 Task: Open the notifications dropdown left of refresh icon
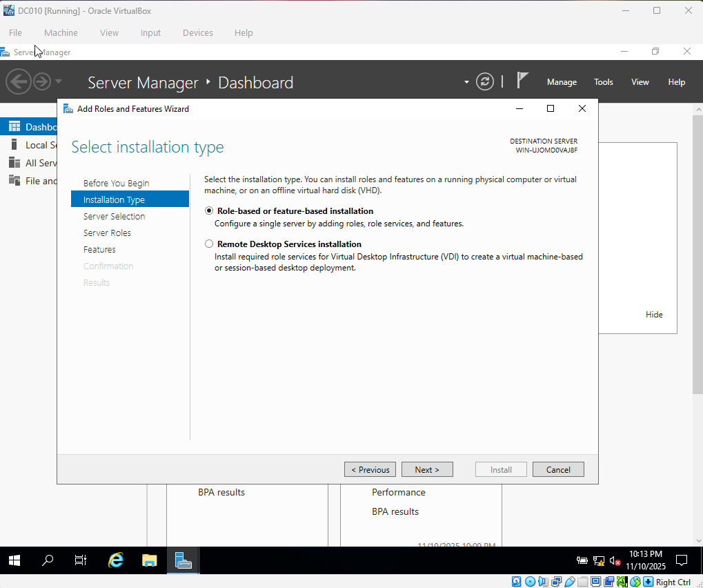click(466, 81)
